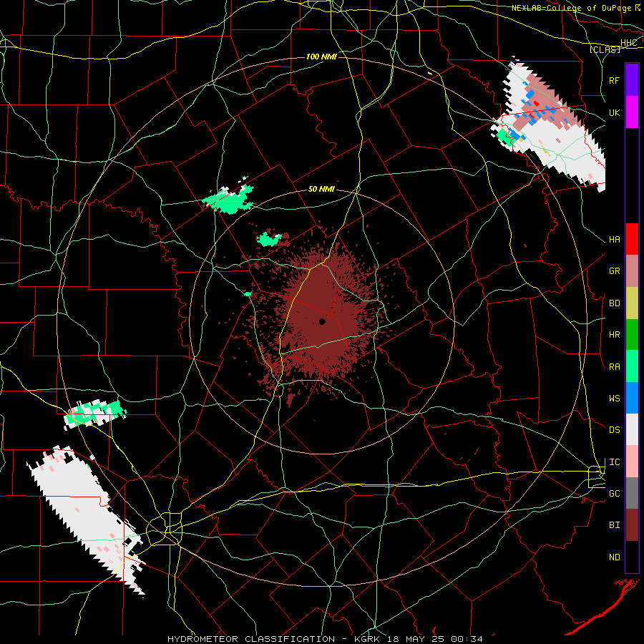The image size is (644, 644).
Task: Click the GC legend label
Action: pyautogui.click(x=615, y=494)
